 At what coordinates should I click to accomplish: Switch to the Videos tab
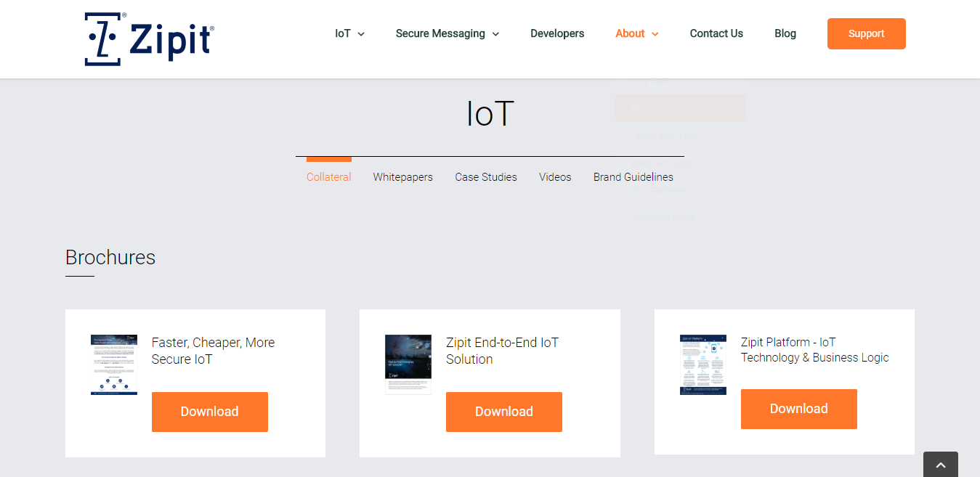point(555,177)
